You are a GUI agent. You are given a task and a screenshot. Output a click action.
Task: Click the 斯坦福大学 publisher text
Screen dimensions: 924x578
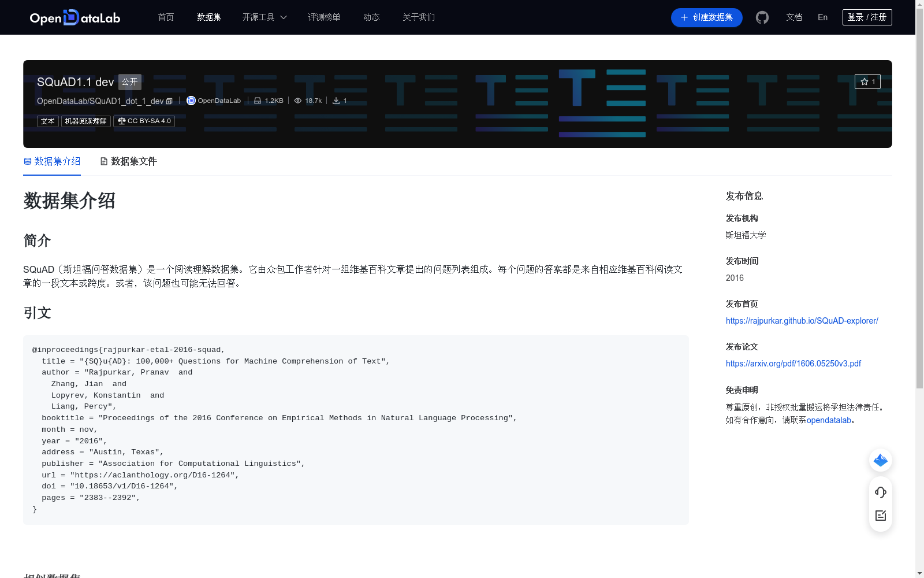746,235
